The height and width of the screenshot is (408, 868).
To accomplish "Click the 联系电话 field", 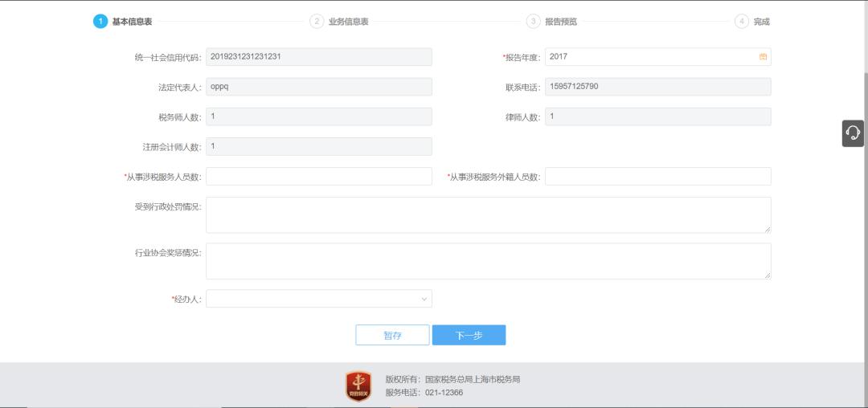I will coord(657,87).
